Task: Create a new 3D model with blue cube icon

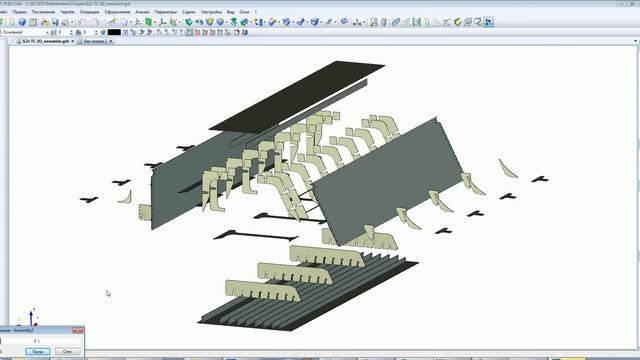Action: 22,22
